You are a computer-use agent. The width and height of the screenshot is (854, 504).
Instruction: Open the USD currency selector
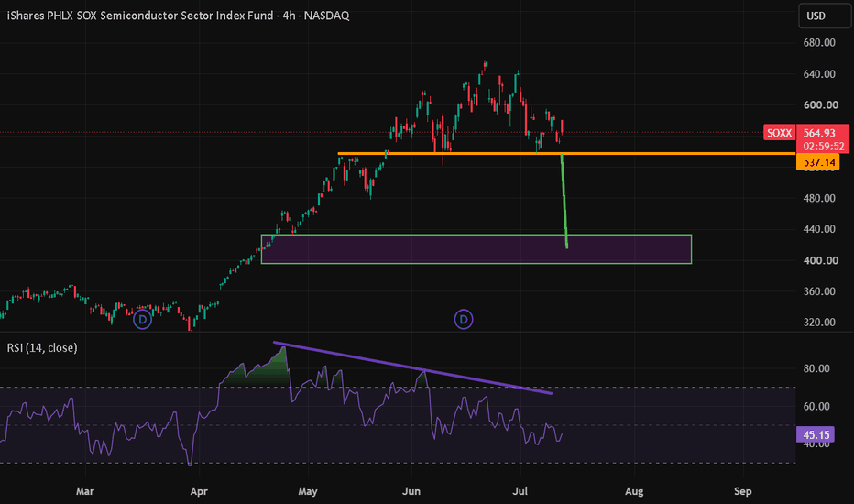click(824, 16)
